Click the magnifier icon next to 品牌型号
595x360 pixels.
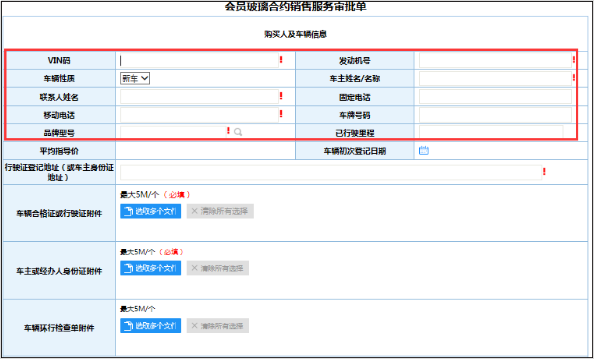click(238, 132)
